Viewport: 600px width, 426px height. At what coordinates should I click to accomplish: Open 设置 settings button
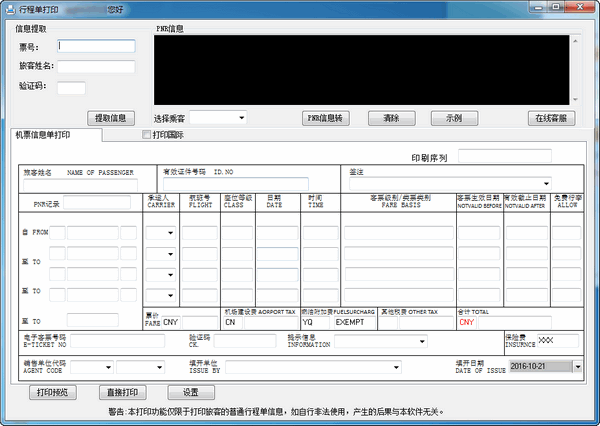click(x=191, y=392)
